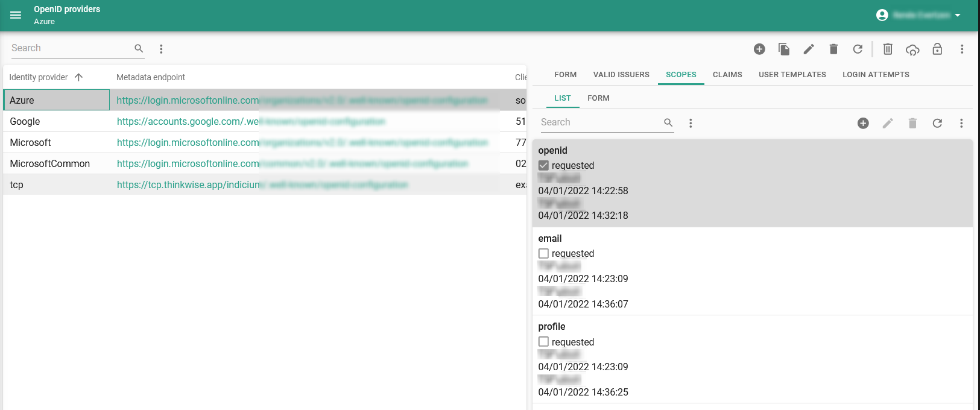Open the scopes search options menu
Viewport: 980px width, 410px height.
691,123
